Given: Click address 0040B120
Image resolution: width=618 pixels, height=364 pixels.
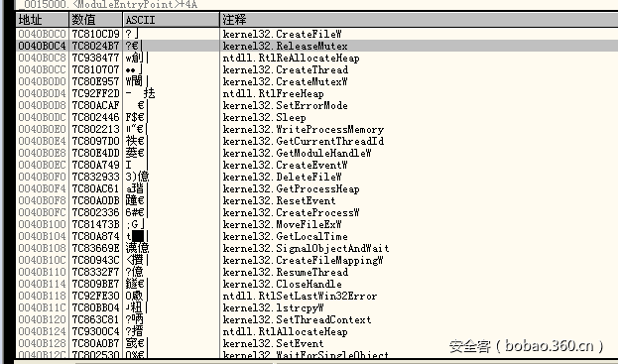Looking at the screenshot, I should pyautogui.click(x=42, y=319).
